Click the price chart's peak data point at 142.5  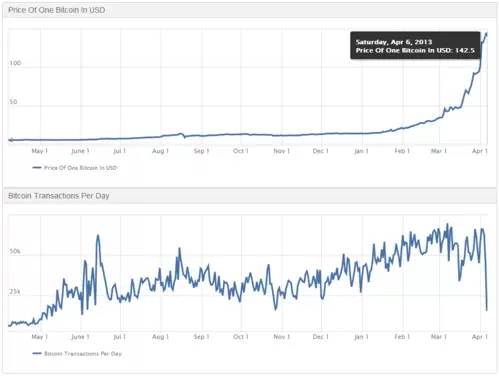click(486, 34)
